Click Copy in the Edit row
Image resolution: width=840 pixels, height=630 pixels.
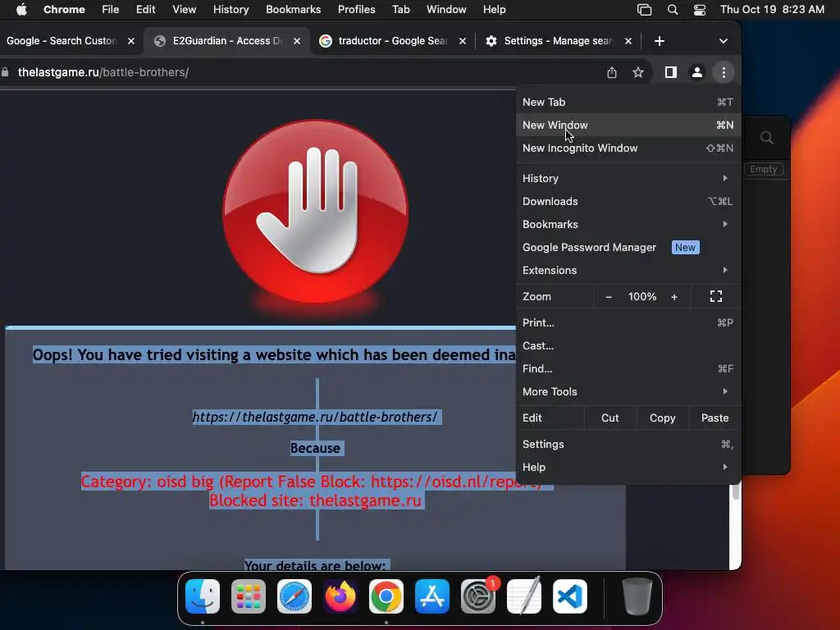click(x=662, y=418)
